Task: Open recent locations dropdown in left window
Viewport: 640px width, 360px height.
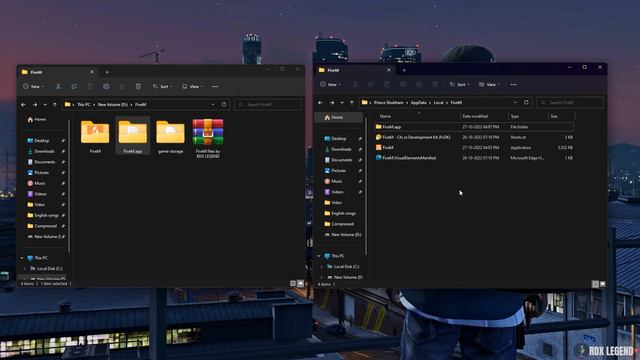Action: pyautogui.click(x=45, y=105)
